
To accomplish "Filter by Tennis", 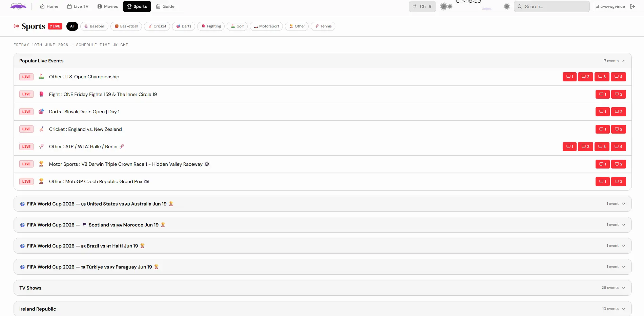I will (x=323, y=26).
